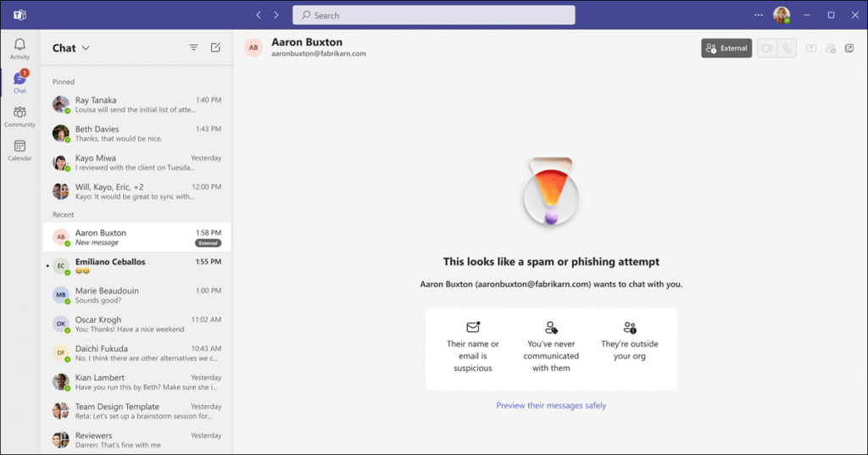Image resolution: width=868 pixels, height=455 pixels.
Task: Click the AB avatar in chat header
Action: pyautogui.click(x=253, y=47)
